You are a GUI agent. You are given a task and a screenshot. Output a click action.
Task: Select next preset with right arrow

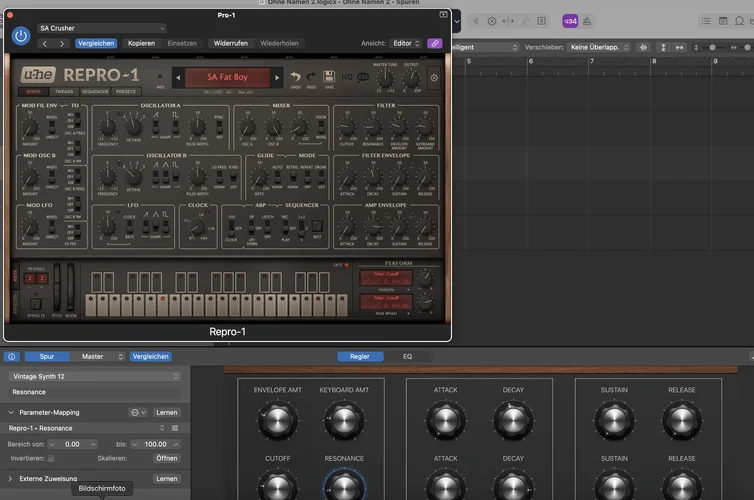(62, 44)
